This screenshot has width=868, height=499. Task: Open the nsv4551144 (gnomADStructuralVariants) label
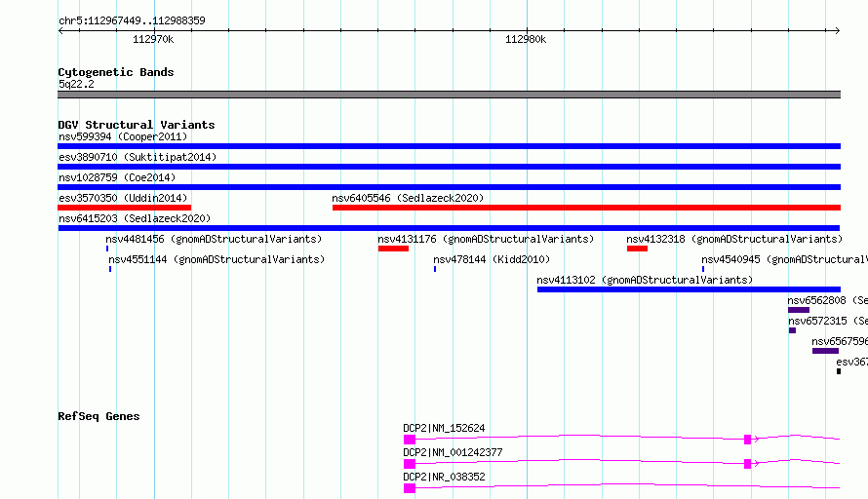217,259
